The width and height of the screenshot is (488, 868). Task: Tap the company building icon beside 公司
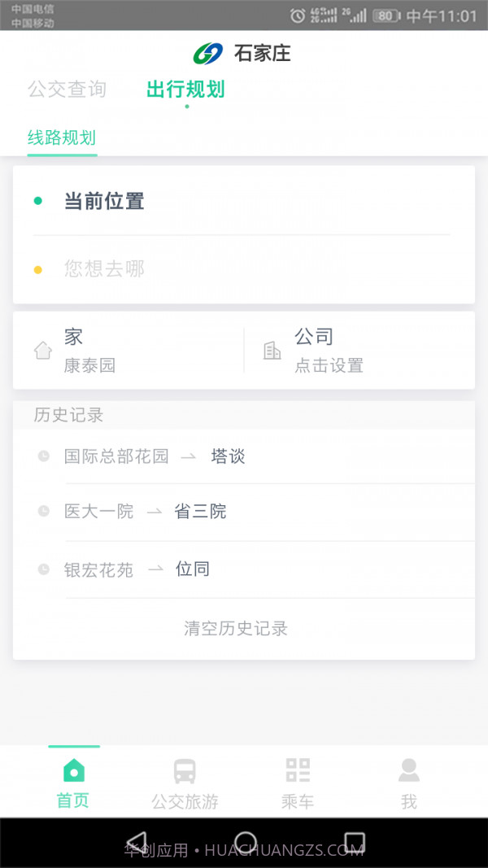point(272,350)
